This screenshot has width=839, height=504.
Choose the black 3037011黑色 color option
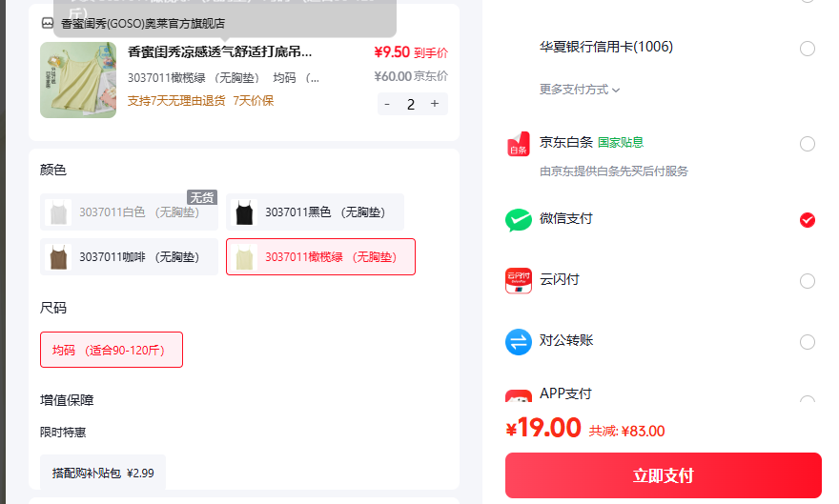(315, 212)
